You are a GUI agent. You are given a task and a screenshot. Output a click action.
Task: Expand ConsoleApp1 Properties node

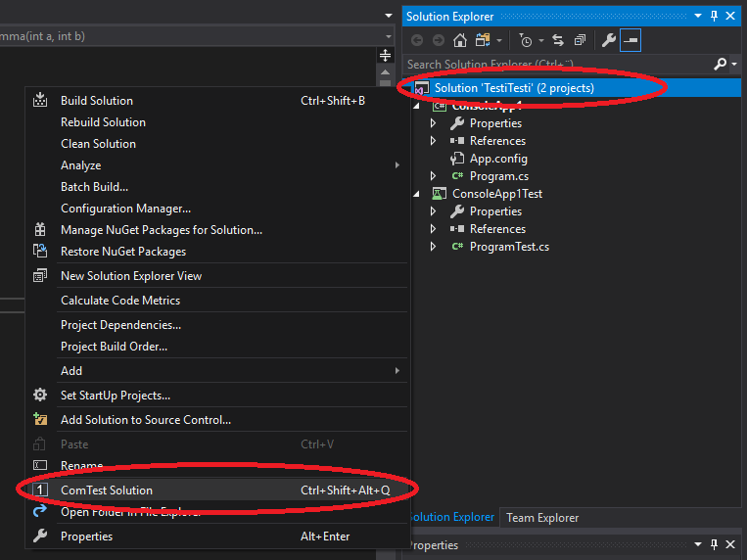tap(433, 123)
